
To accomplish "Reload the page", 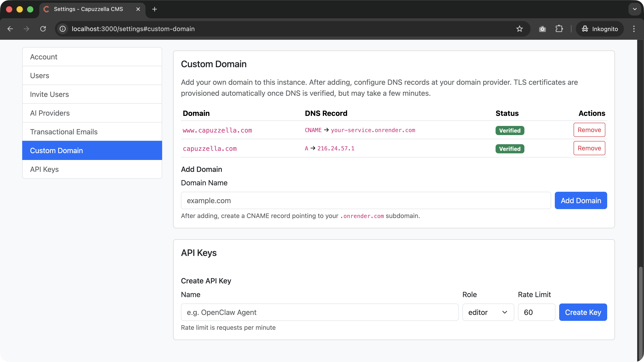I will [43, 29].
